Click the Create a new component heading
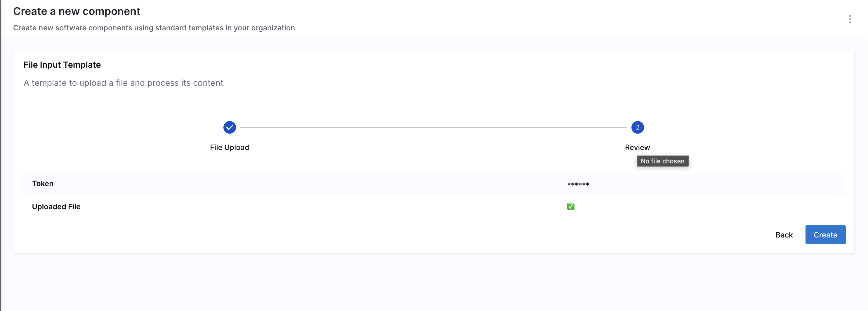The height and width of the screenshot is (311, 868). pyautogui.click(x=77, y=11)
